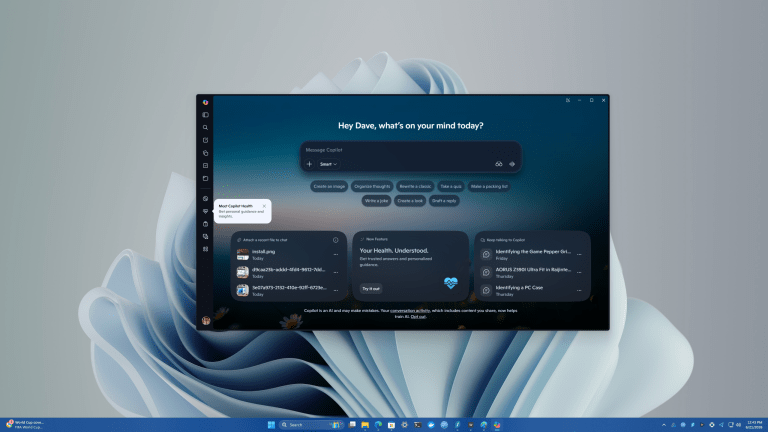Screen dimensions: 768x432
Task: Start a new chat with compose icon
Action: (x=206, y=140)
